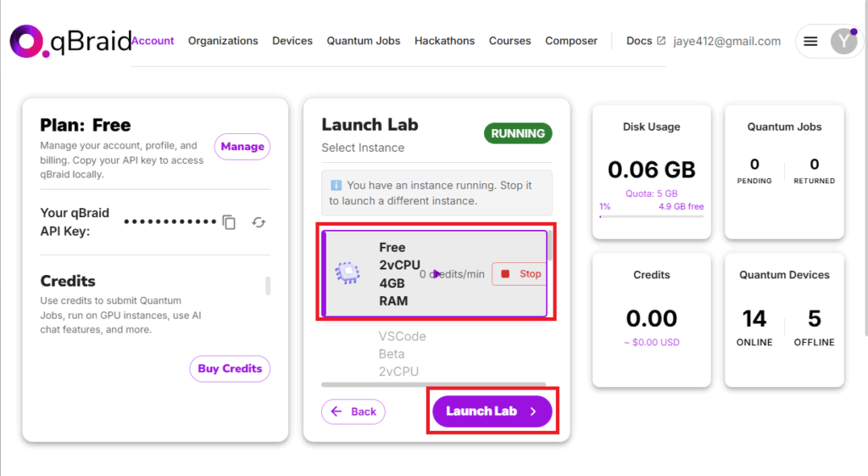Click the CPU chip instance icon
This screenshot has height=476, width=868.
coord(347,273)
